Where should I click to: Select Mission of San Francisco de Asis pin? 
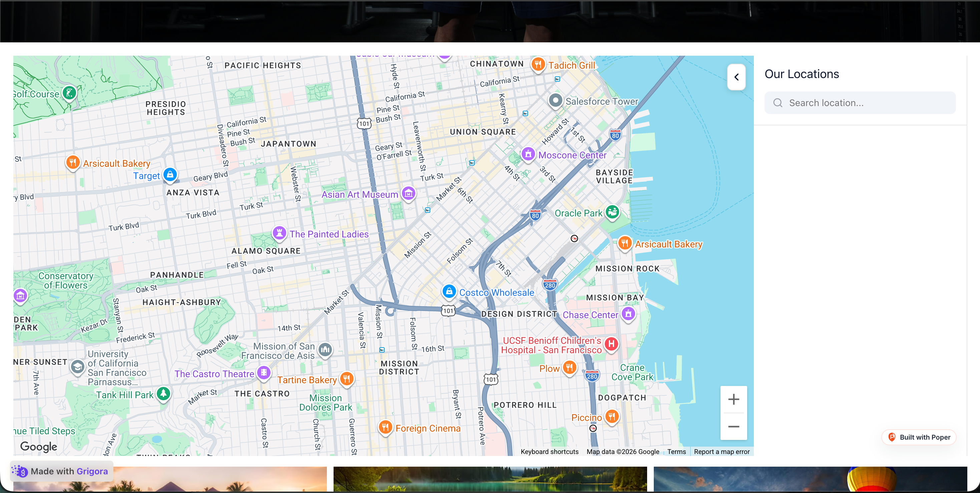(x=325, y=350)
